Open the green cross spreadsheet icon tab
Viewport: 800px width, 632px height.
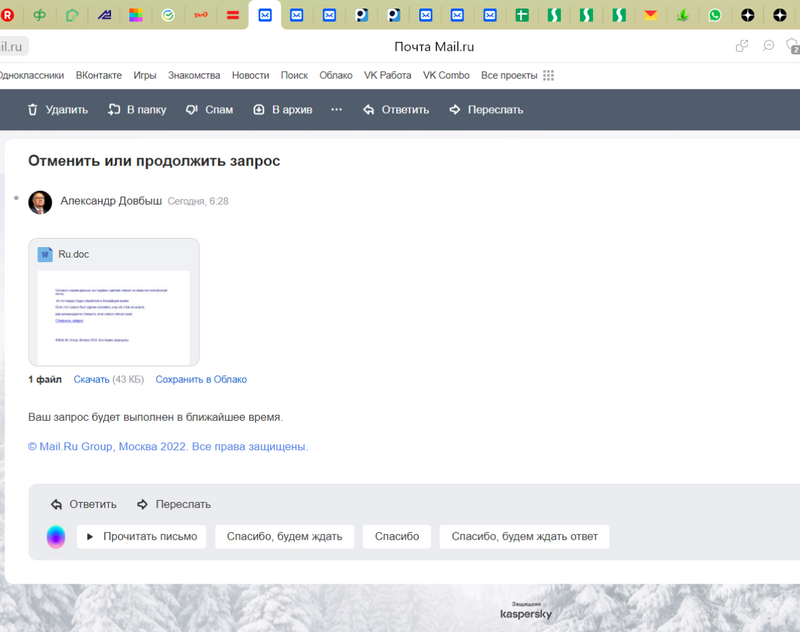pyautogui.click(x=521, y=15)
